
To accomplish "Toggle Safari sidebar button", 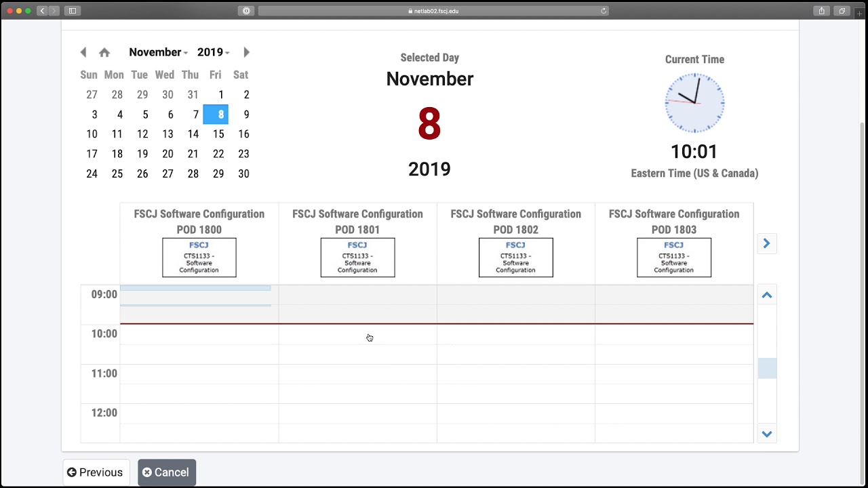I will click(73, 11).
